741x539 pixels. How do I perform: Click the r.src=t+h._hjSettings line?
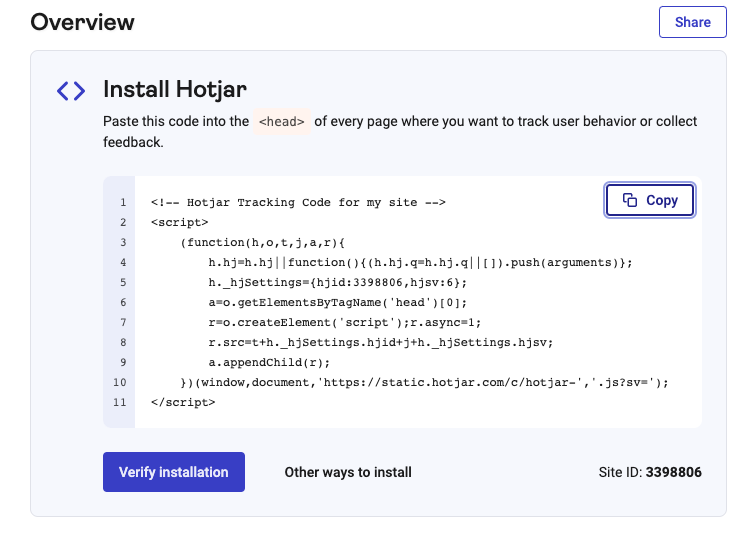(x=380, y=342)
